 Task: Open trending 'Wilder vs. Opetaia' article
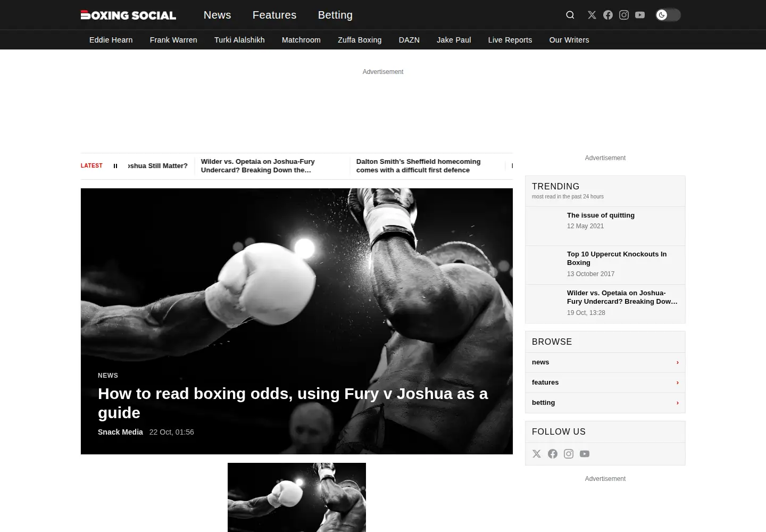[x=622, y=297]
